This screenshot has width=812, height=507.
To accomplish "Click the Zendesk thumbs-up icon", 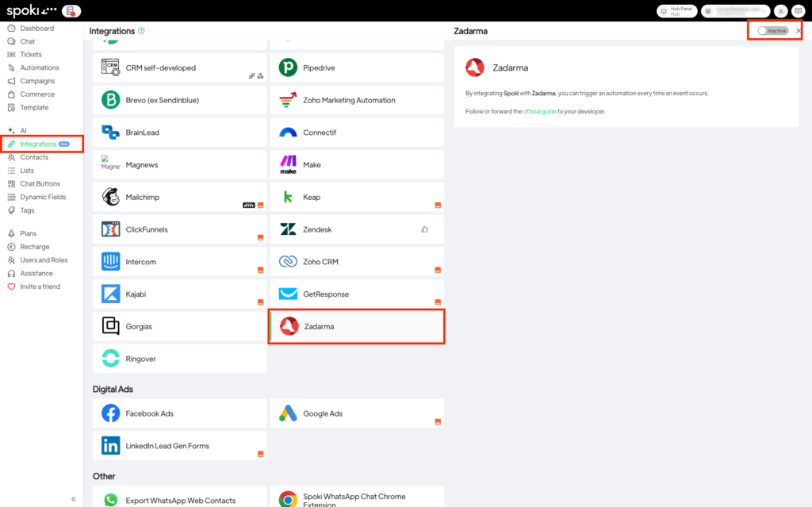I will point(425,229).
